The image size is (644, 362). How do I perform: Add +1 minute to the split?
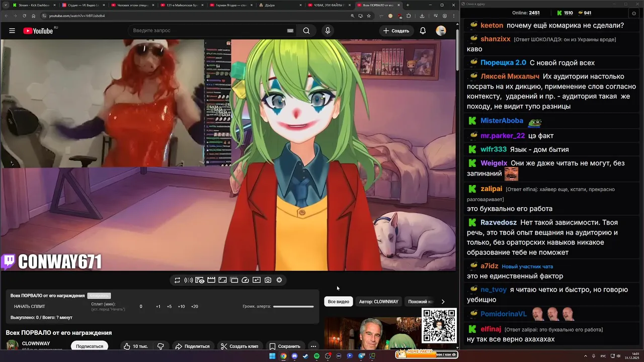pos(158,306)
